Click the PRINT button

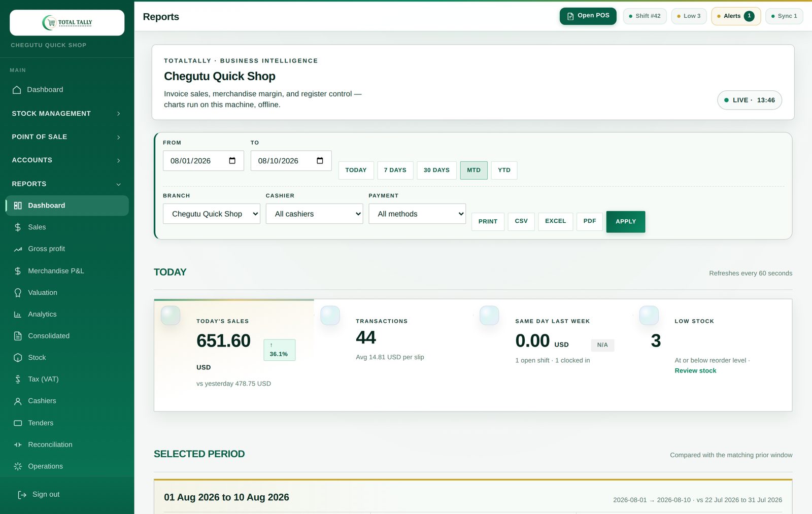pos(488,222)
